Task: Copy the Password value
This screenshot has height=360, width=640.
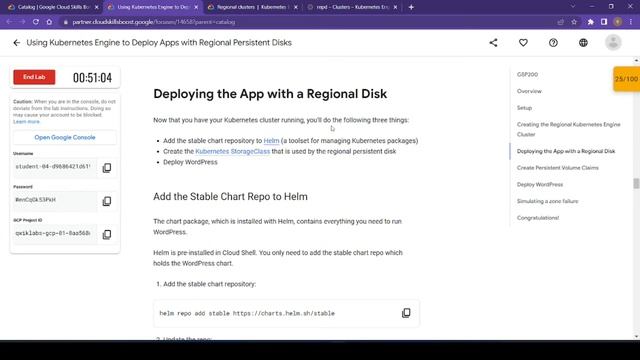Action: point(107,201)
